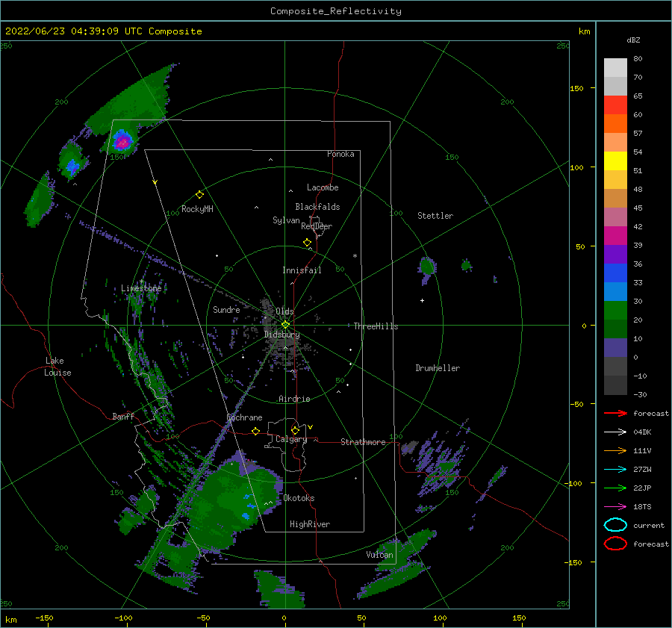This screenshot has width=672, height=628.
Task: Click the yellow radar site diamond at Olds
Action: (x=285, y=325)
